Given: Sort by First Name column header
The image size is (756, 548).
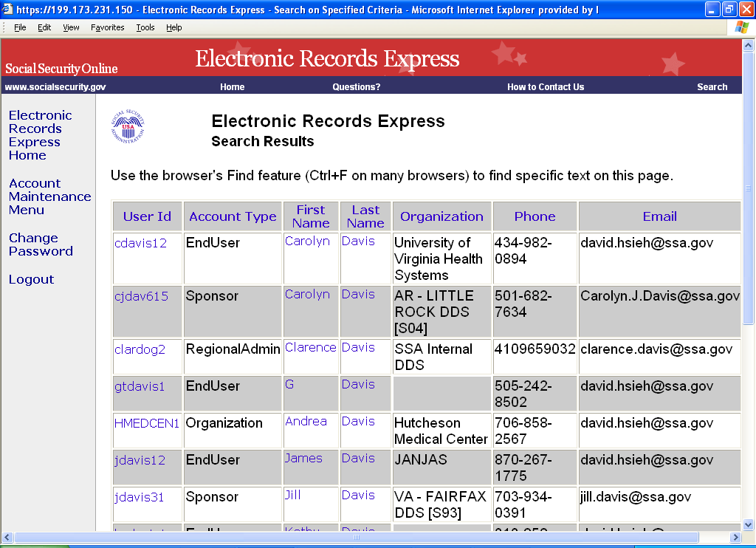Looking at the screenshot, I should [311, 216].
